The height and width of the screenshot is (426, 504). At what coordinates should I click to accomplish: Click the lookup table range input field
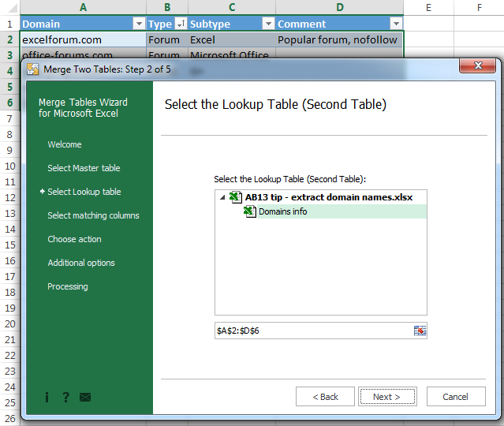tap(312, 331)
